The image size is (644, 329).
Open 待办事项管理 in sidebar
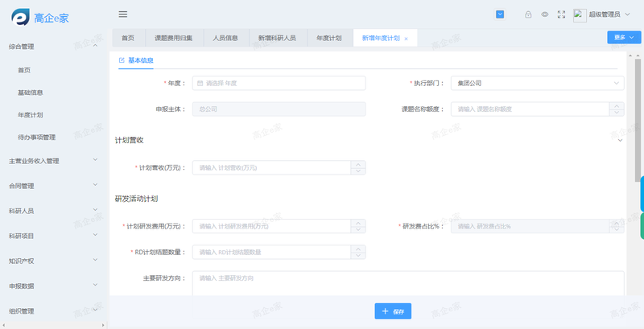click(36, 138)
